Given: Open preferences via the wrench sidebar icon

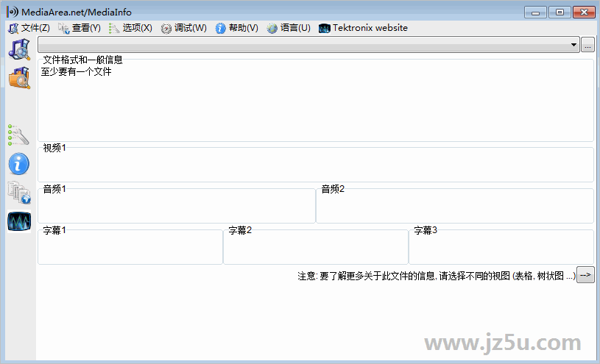Looking at the screenshot, I should click(18, 135).
